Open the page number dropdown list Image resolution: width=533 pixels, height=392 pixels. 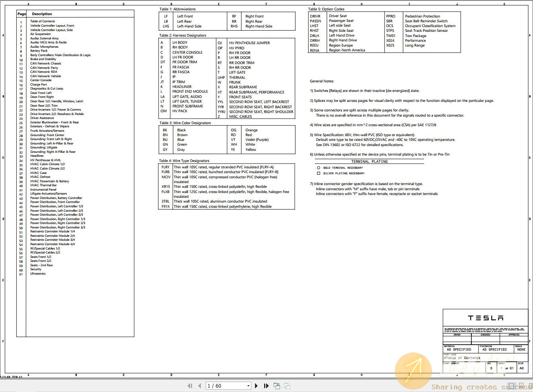coord(248,386)
